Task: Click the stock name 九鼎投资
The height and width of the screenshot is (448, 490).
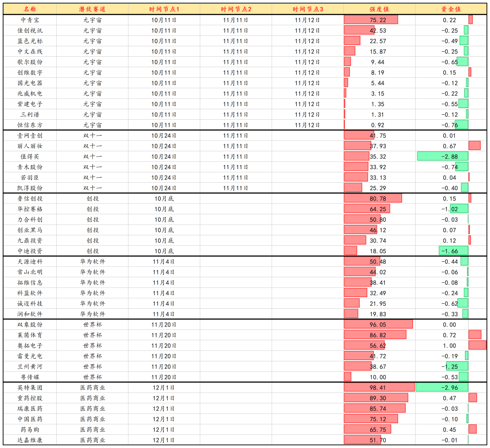Action: (x=29, y=241)
